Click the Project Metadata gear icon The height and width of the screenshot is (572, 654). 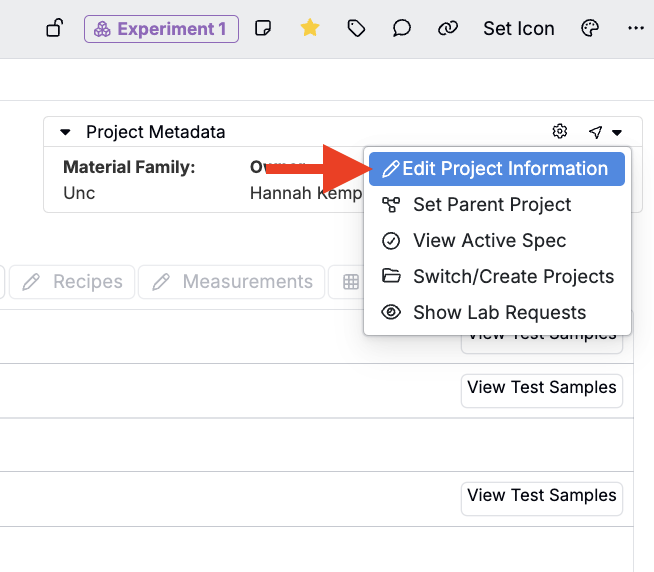click(x=560, y=132)
